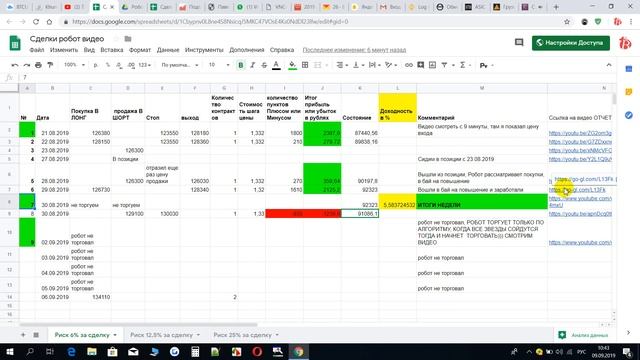The width and height of the screenshot is (640, 360).
Task: Undo the last action in toolbar
Action: coord(15,65)
